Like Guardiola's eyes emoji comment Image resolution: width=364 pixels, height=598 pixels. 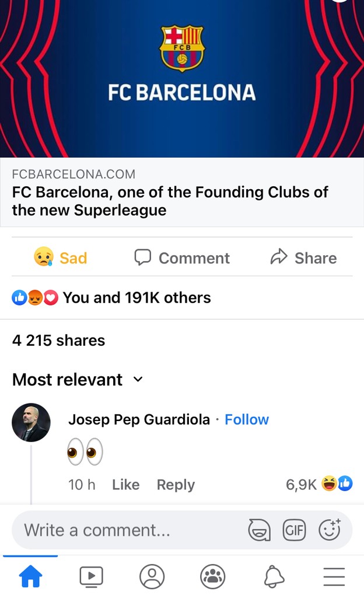tap(125, 484)
